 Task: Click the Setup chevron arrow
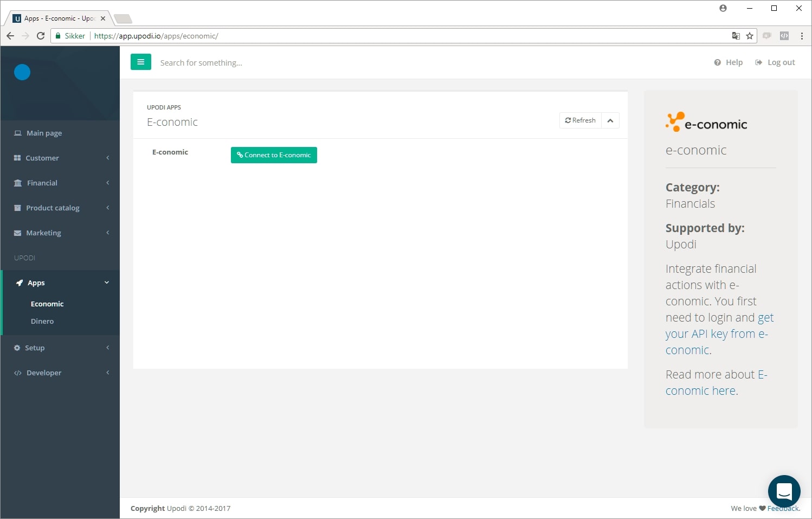107,348
